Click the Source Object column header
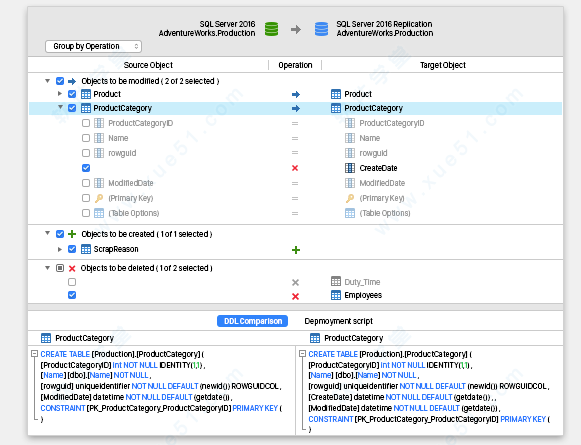The width and height of the screenshot is (581, 445). [148, 65]
